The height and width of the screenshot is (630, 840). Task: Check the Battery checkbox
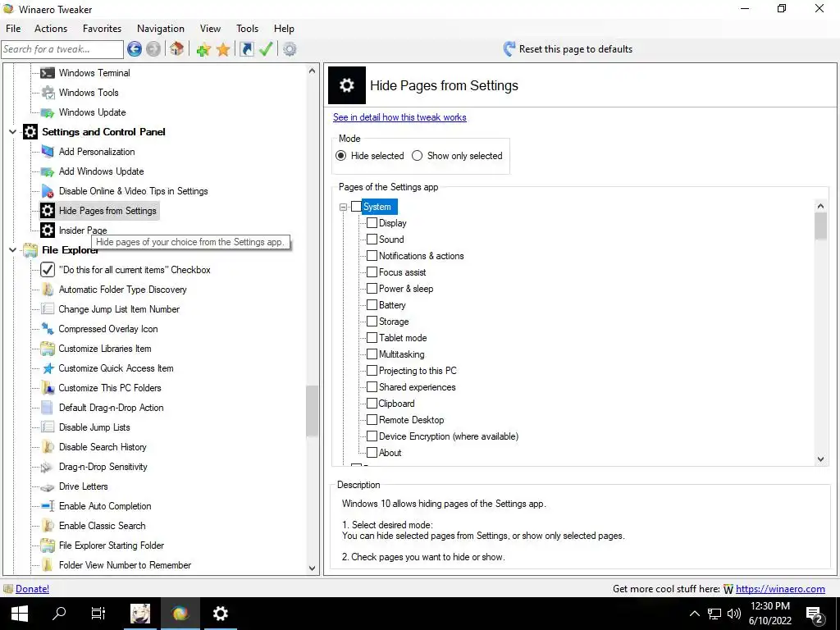[x=372, y=305]
